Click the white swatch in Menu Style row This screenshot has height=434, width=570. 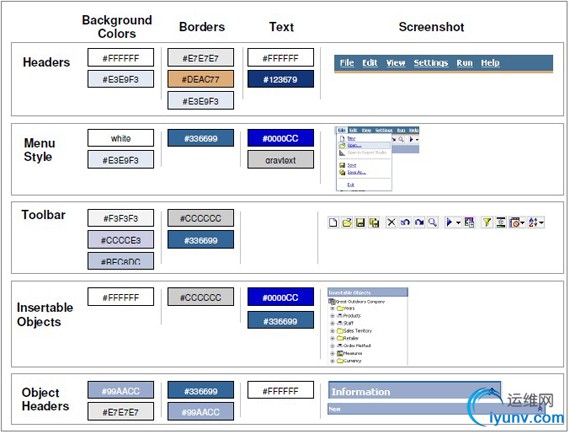(x=120, y=138)
